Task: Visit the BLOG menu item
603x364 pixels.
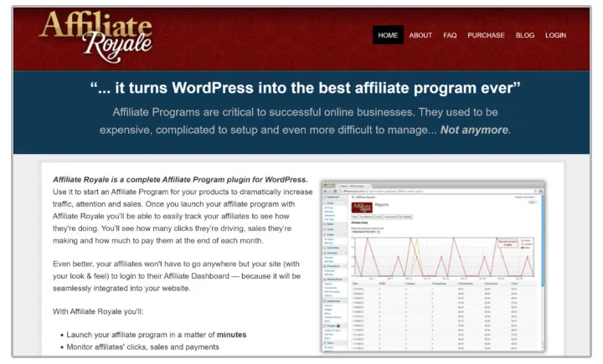Action: click(525, 35)
